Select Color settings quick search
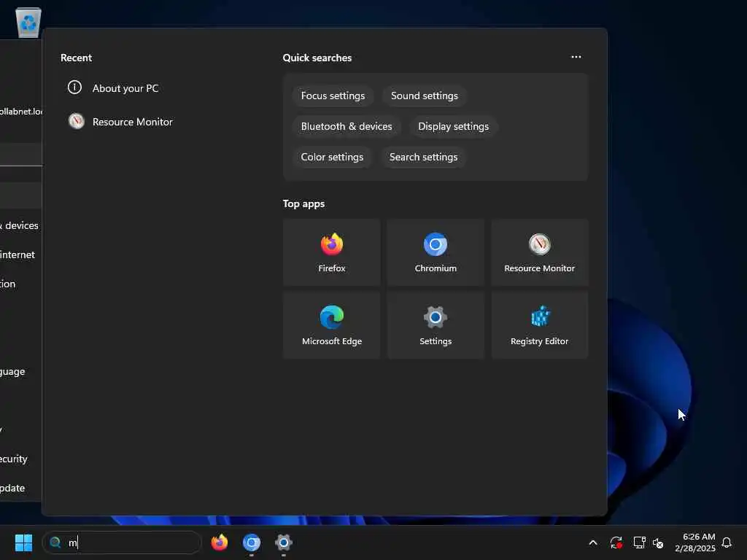 332,157
